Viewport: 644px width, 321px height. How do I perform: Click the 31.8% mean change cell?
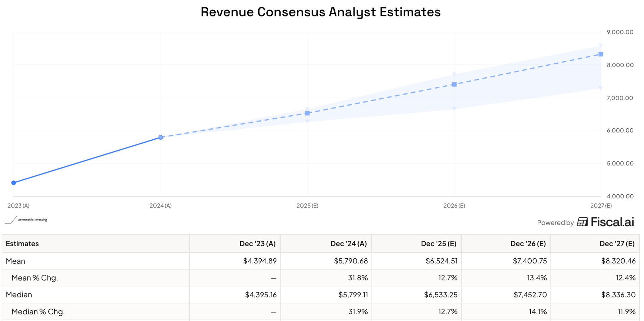click(358, 278)
